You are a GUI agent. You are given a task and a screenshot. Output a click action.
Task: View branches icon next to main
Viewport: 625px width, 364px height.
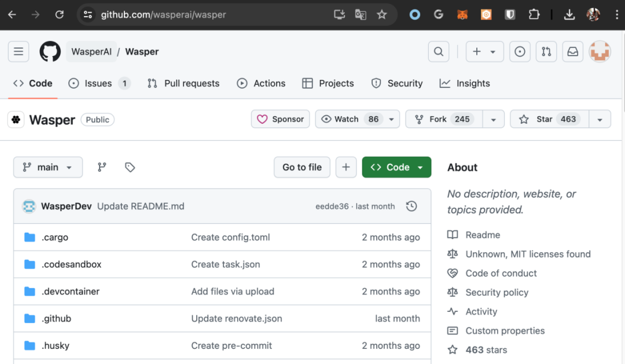pos(102,167)
